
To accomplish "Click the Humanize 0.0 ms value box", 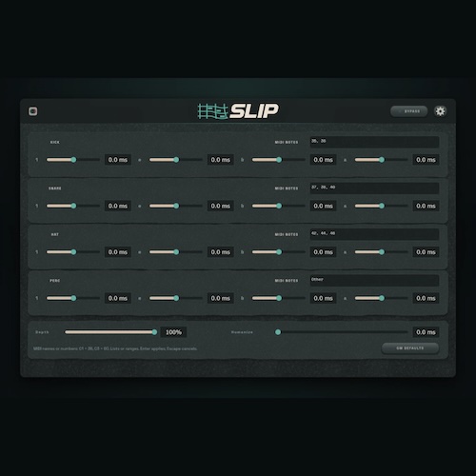I will (426, 332).
